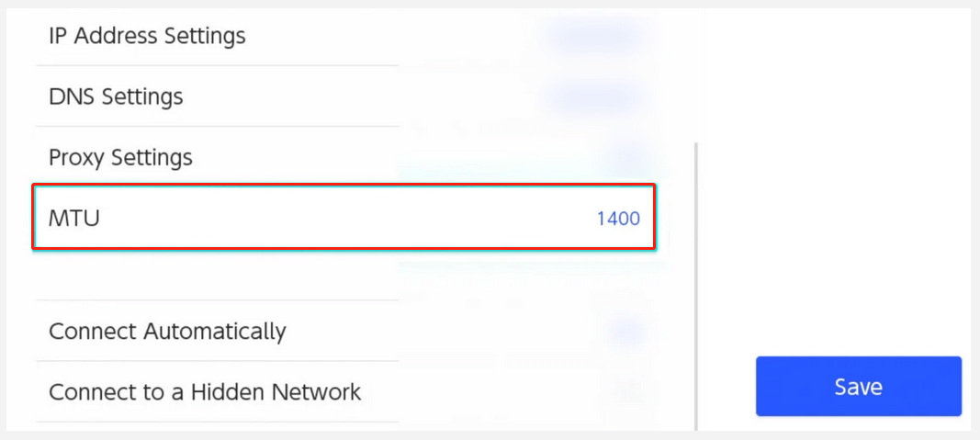Change the blurred DNS Settings value
980x440 pixels.
pos(593,96)
